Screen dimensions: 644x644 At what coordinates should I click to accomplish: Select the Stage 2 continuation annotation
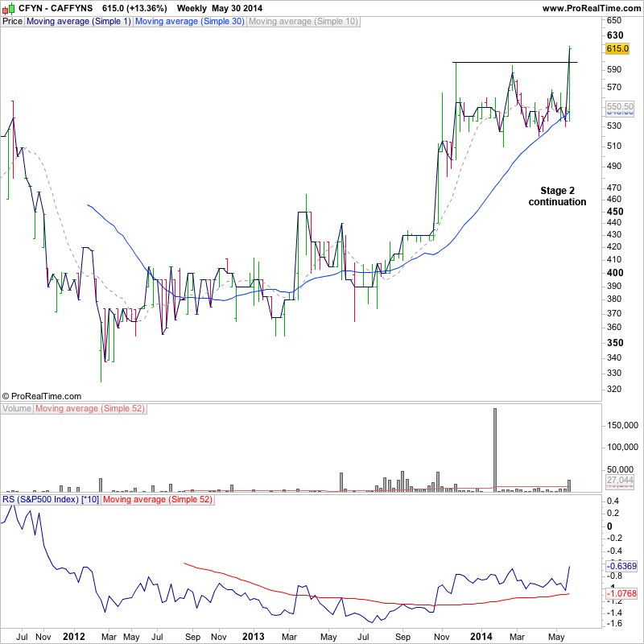click(557, 196)
